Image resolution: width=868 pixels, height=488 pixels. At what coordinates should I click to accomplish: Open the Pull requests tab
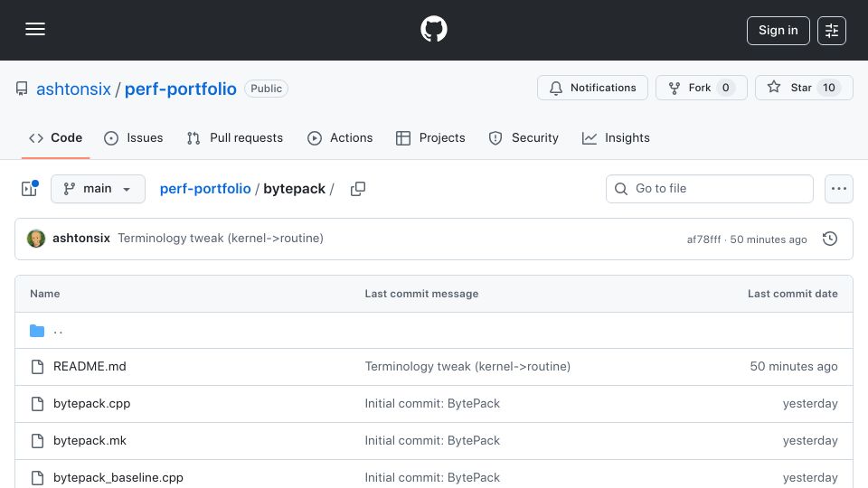click(x=235, y=137)
